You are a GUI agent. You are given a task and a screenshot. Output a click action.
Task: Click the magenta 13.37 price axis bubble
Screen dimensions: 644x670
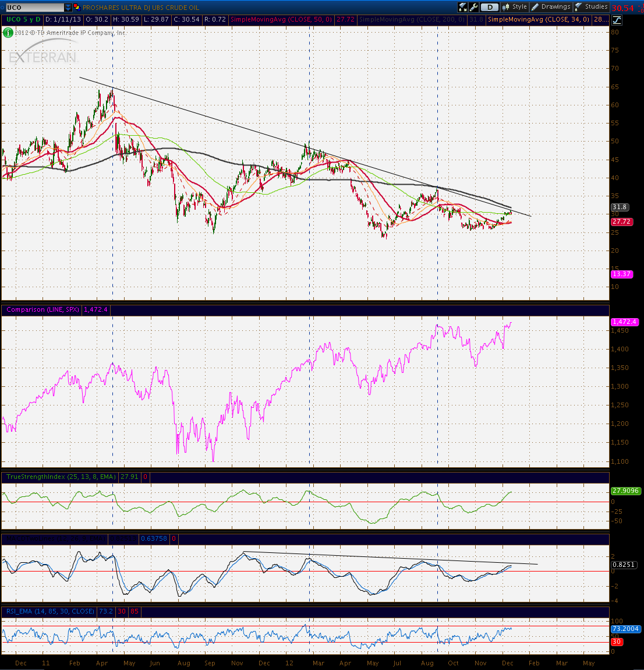click(x=621, y=274)
